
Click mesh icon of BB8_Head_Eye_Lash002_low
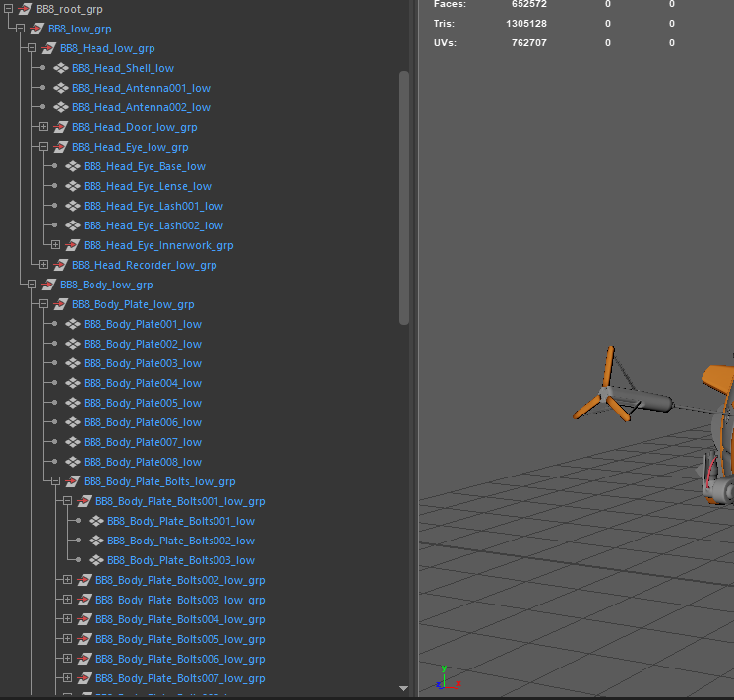[73, 225]
